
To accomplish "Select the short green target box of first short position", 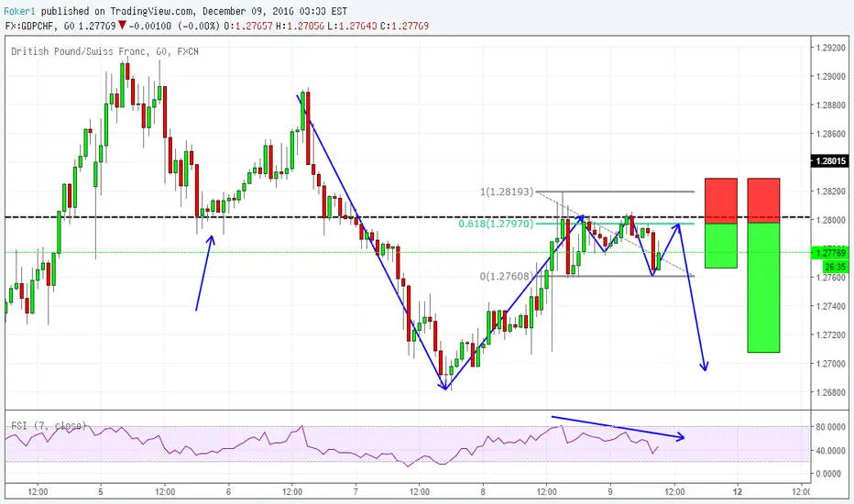I will tap(721, 246).
